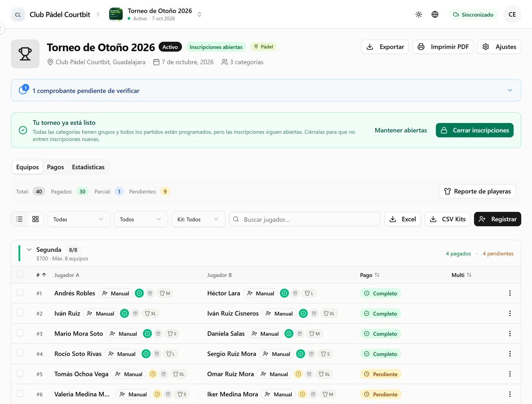Switch to the Estadísticas tab
Screen dimensions: 532x404
click(x=88, y=167)
